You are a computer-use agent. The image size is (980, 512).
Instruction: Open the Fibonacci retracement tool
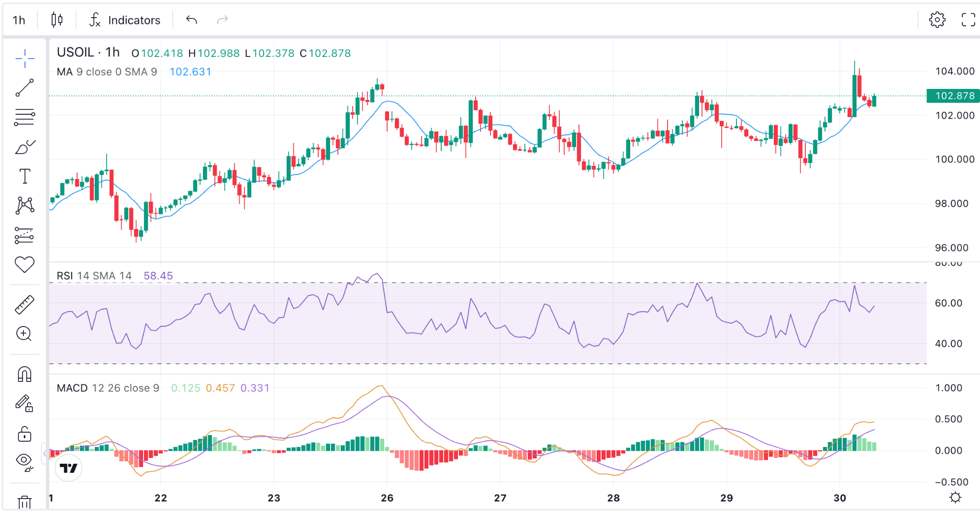[25, 117]
